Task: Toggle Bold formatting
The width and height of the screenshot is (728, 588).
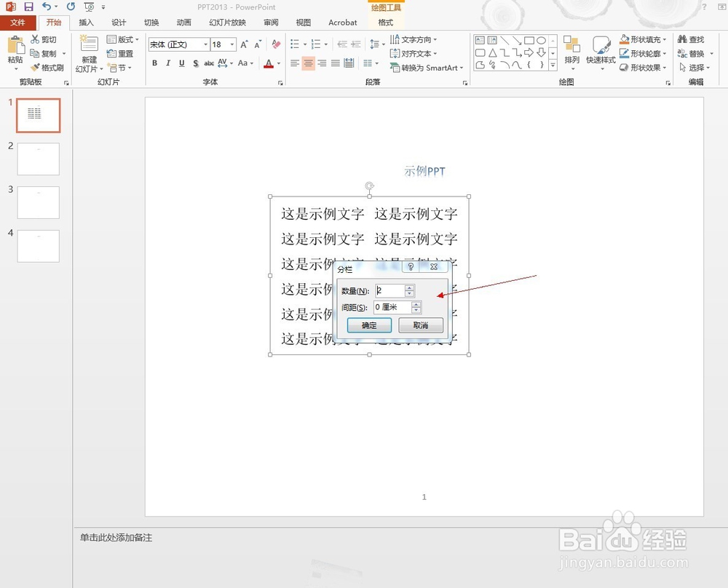Action: tap(154, 63)
